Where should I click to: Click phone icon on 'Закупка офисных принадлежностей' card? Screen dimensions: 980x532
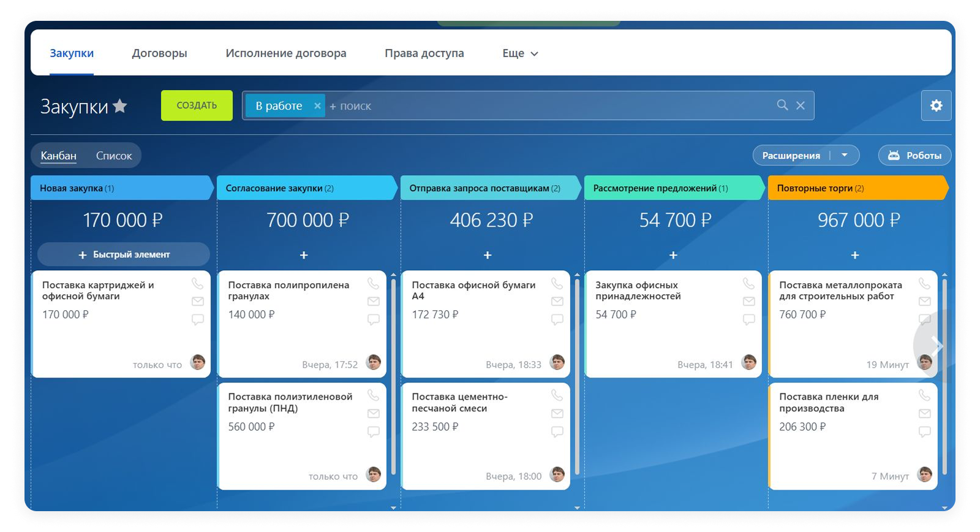pyautogui.click(x=748, y=283)
